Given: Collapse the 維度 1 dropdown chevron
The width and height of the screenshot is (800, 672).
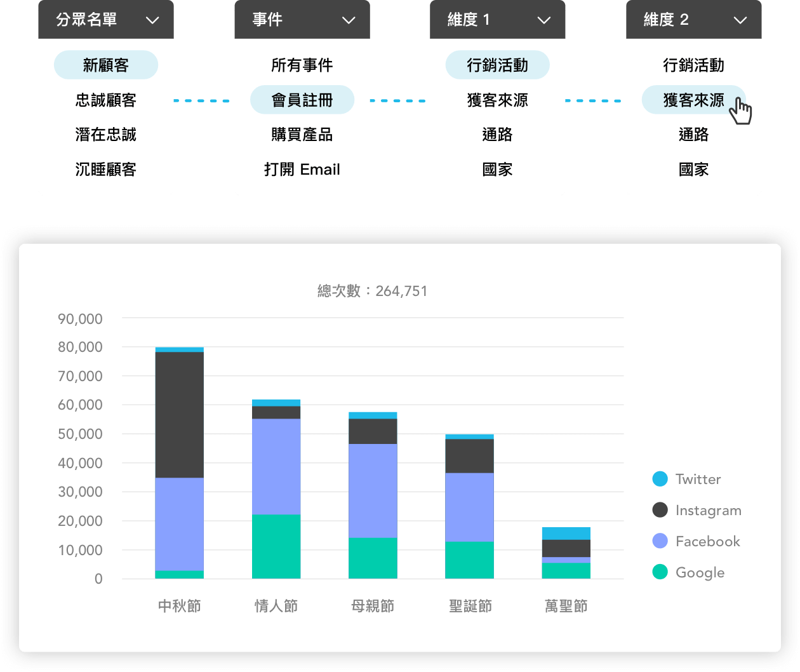Looking at the screenshot, I should [x=544, y=20].
